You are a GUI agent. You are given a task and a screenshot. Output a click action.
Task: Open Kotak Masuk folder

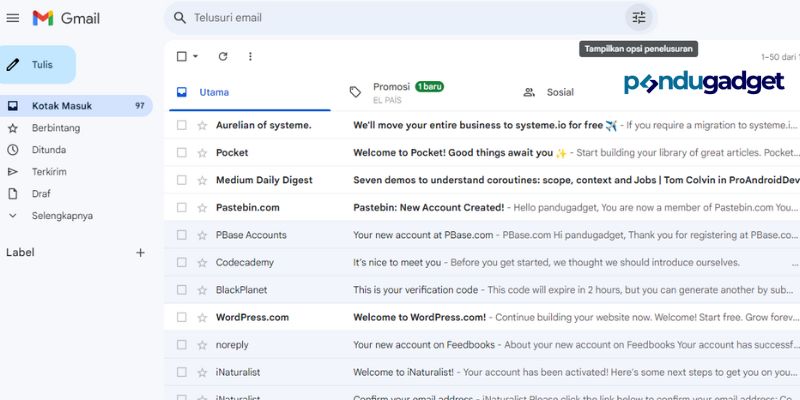tap(76, 106)
